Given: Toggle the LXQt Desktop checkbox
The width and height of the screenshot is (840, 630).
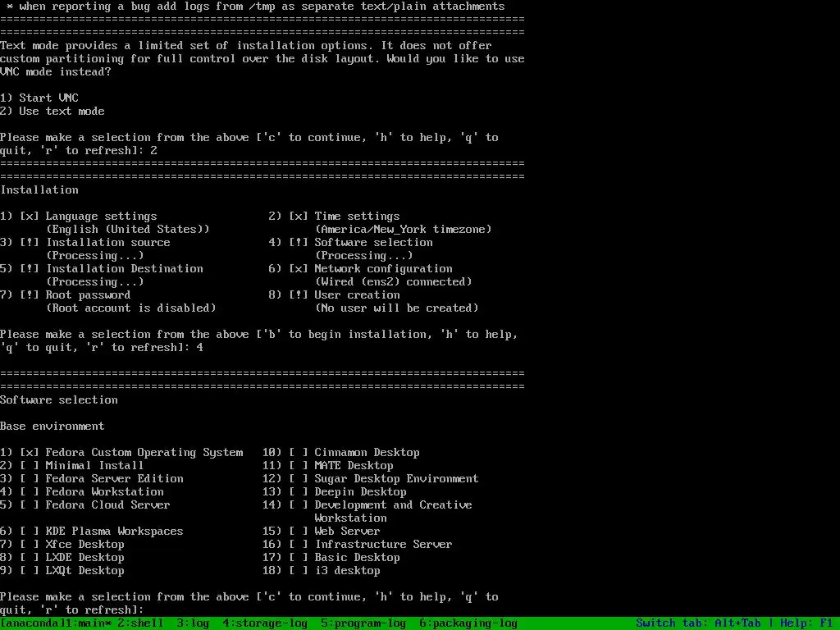Looking at the screenshot, I should pos(30,571).
